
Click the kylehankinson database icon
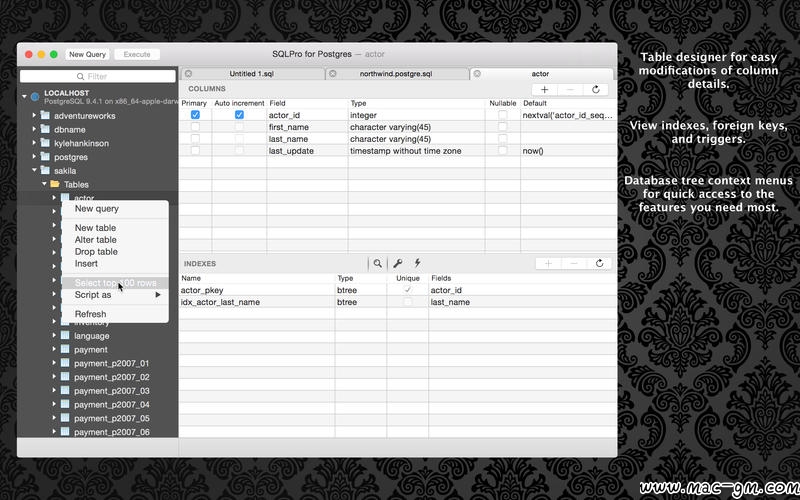pos(45,142)
